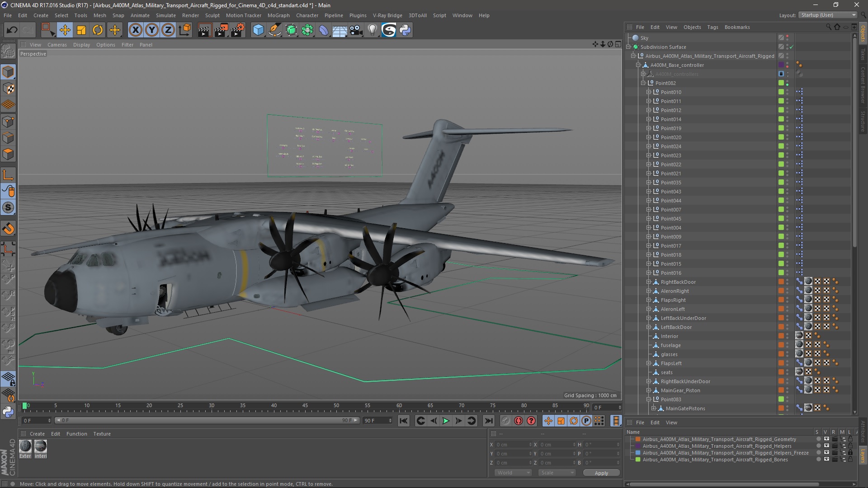Open the Simulate menu
Viewport: 868px width, 488px height.
tap(166, 15)
